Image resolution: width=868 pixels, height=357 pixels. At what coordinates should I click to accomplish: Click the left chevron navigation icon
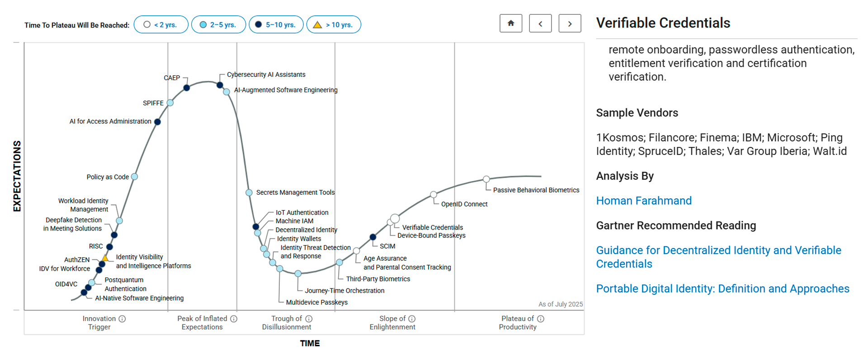tap(540, 23)
